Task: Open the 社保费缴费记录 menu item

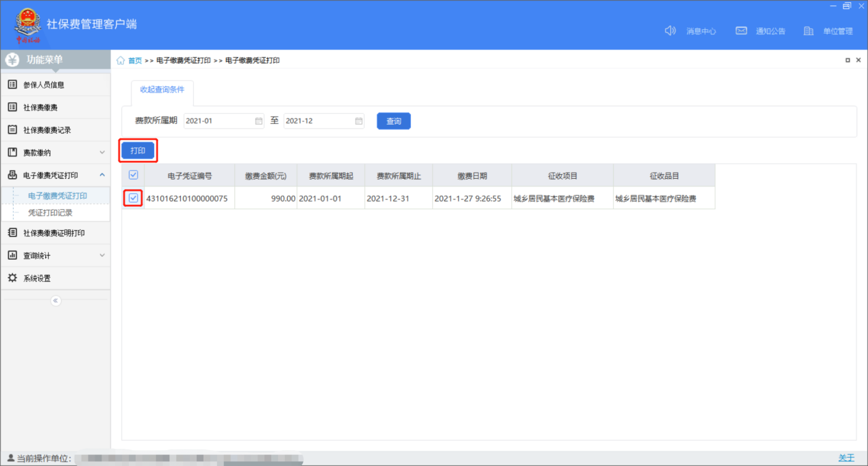Action: coord(47,130)
